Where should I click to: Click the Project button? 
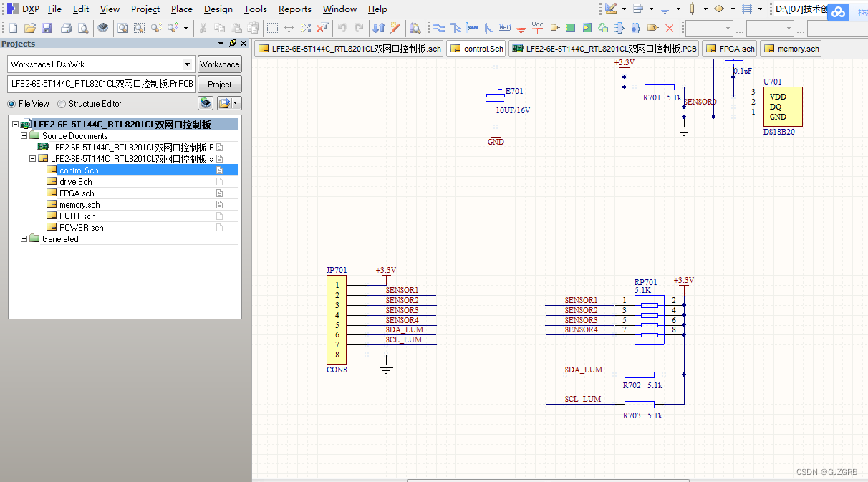click(220, 84)
